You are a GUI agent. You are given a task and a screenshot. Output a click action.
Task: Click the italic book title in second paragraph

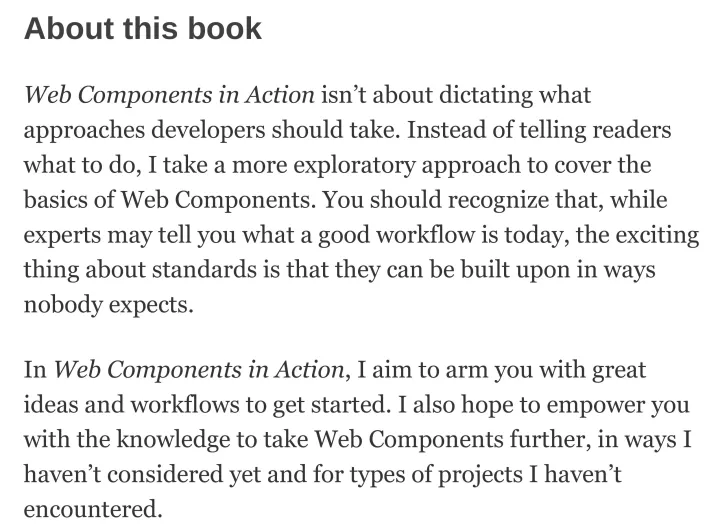pos(198,370)
